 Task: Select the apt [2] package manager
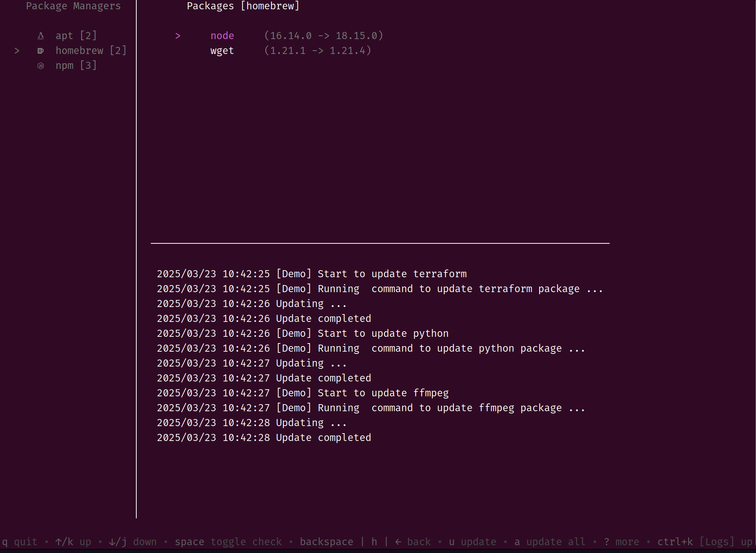pyautogui.click(x=76, y=36)
